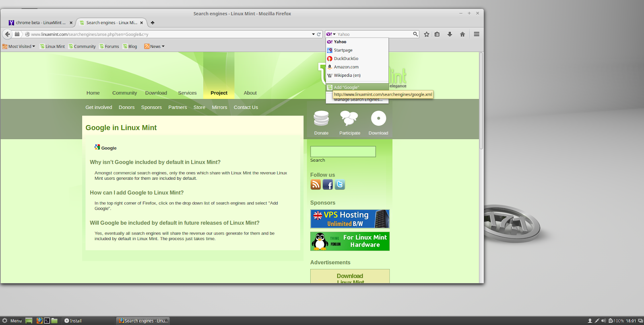Click the volume icon in system tray
This screenshot has width=644, height=325.
point(603,321)
